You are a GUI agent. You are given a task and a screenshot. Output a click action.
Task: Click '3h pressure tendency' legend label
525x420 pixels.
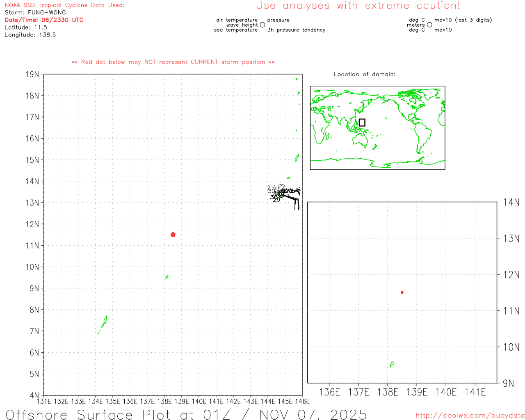pyautogui.click(x=297, y=30)
